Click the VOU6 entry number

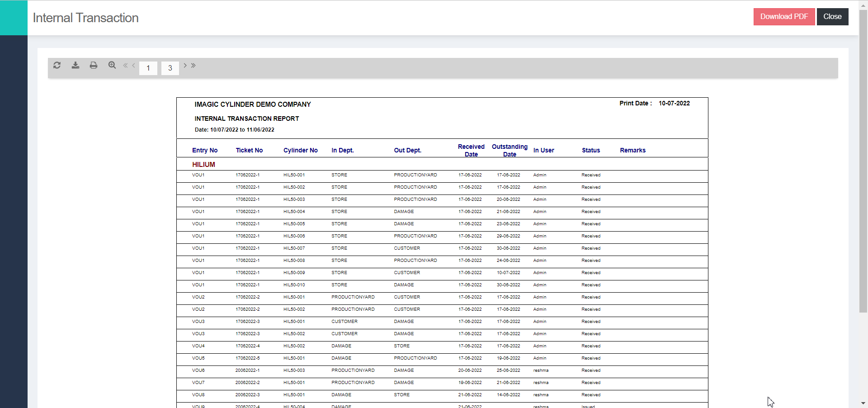[x=198, y=370]
